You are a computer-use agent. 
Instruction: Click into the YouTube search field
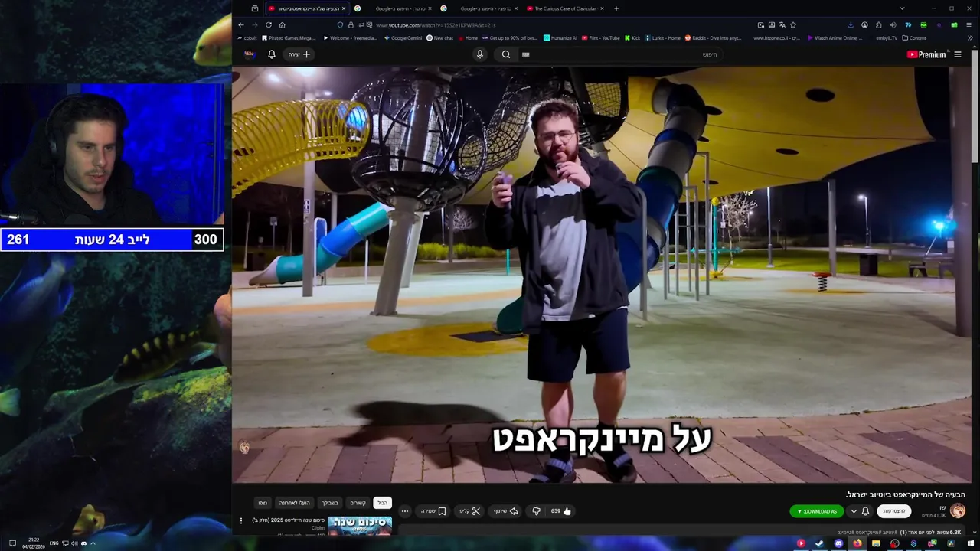(620, 54)
